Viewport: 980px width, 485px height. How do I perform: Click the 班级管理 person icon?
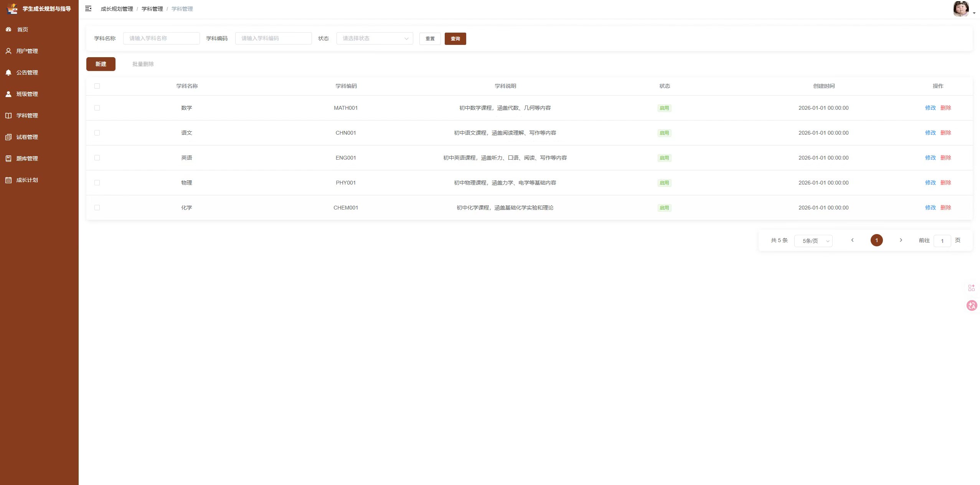8,94
